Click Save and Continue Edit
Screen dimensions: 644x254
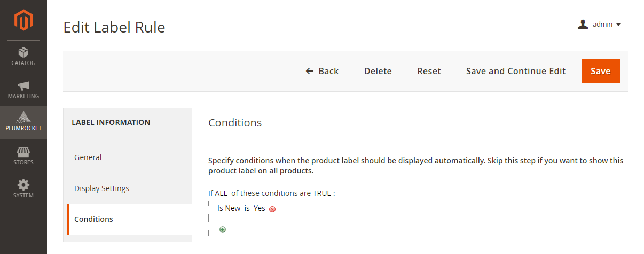516,71
